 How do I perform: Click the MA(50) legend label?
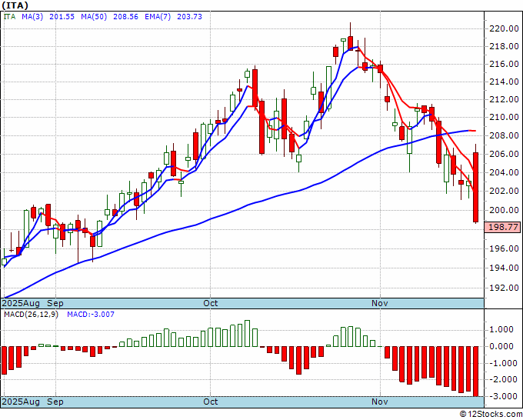pyautogui.click(x=94, y=17)
